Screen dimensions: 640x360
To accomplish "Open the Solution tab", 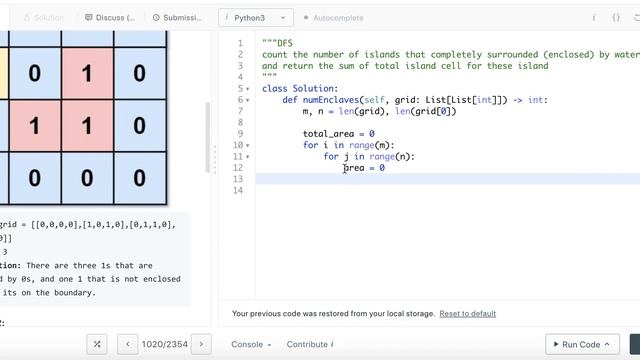I will point(44,18).
